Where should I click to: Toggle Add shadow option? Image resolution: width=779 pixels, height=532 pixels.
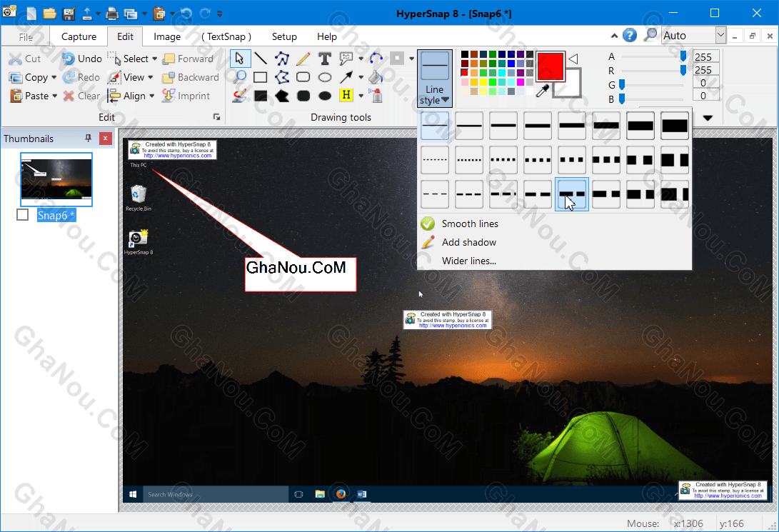coord(469,242)
